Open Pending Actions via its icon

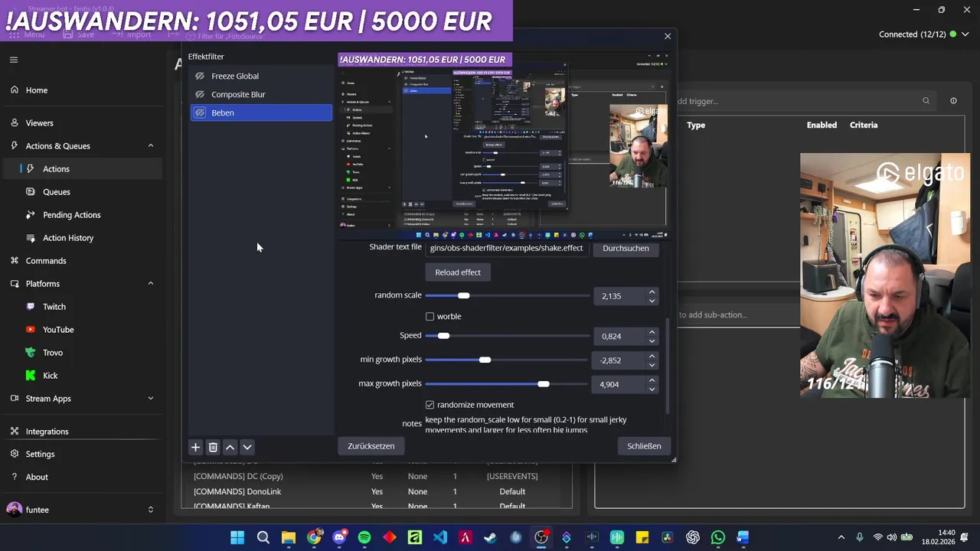tap(30, 214)
